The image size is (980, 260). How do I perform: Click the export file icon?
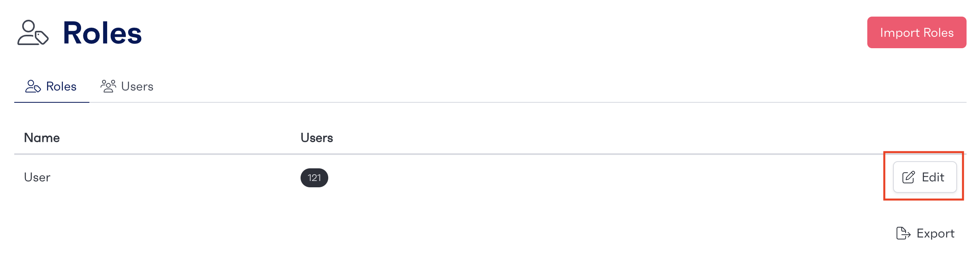903,233
